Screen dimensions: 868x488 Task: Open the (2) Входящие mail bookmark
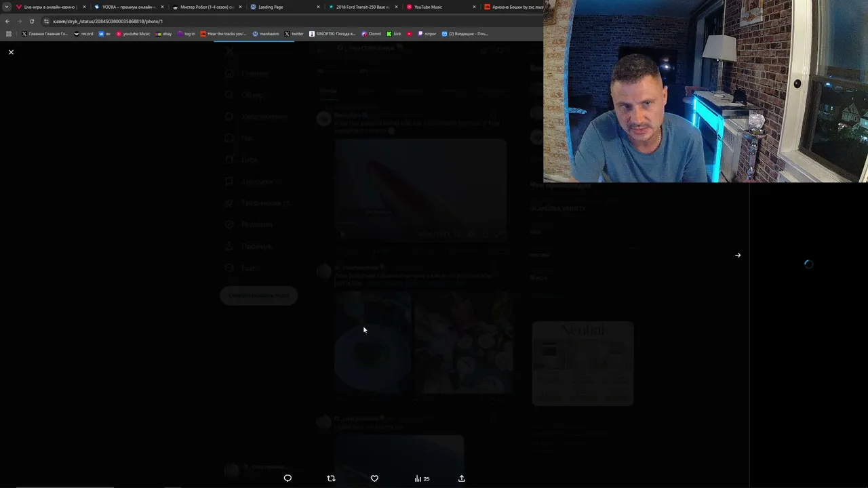click(465, 33)
